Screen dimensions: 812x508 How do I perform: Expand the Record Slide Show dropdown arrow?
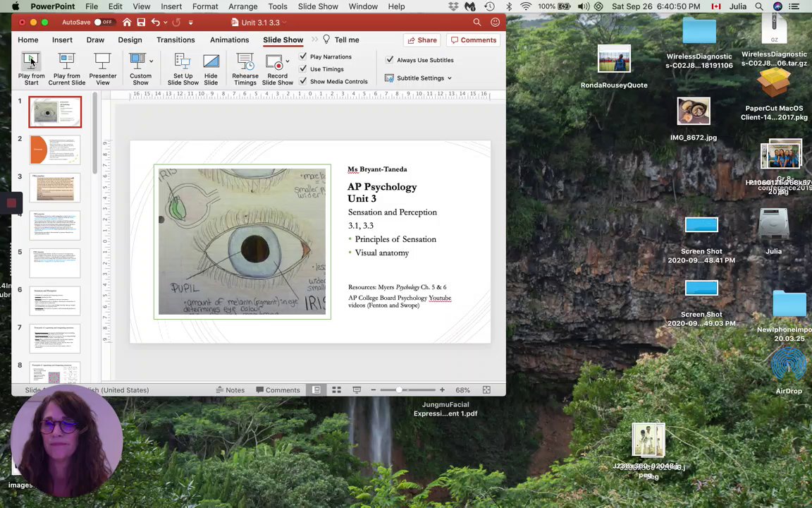tap(287, 61)
